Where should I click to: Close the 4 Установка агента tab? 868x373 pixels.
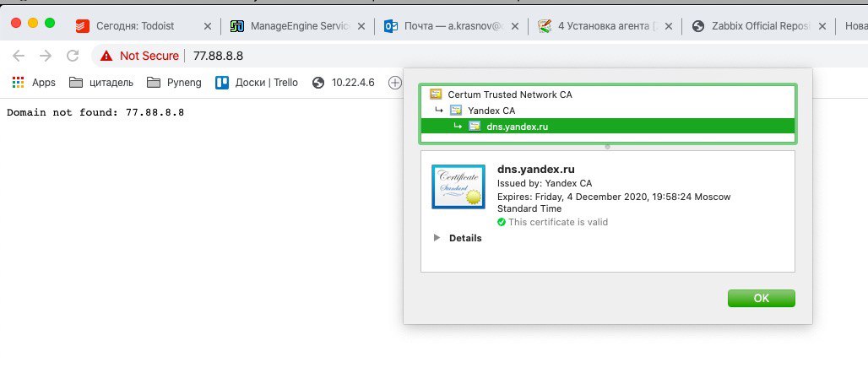669,26
